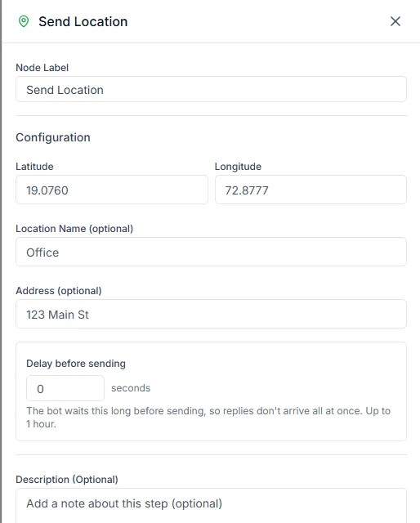Click the seconds unit text
Image resolution: width=420 pixels, height=523 pixels.
point(131,388)
